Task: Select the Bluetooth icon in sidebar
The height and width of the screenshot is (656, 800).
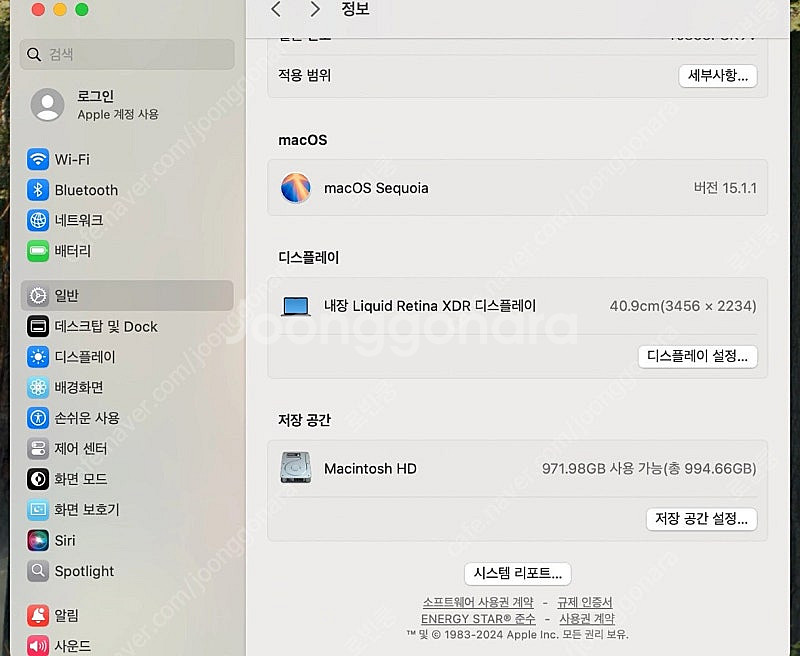Action: pyautogui.click(x=38, y=190)
